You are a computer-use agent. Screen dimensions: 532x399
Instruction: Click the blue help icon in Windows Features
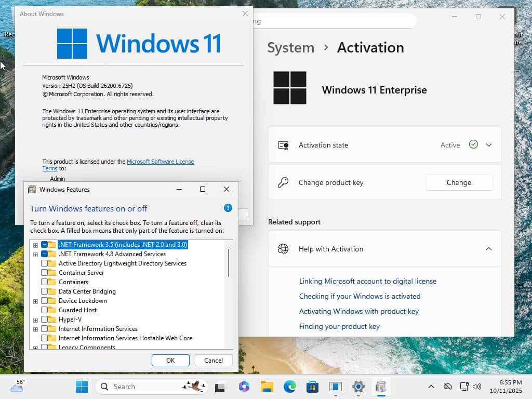[x=228, y=208]
